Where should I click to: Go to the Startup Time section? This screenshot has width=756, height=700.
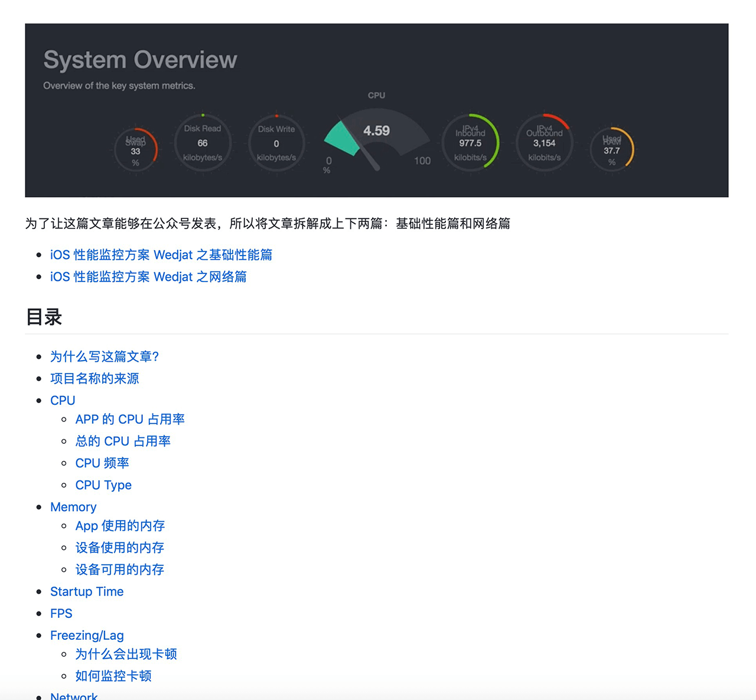(87, 591)
